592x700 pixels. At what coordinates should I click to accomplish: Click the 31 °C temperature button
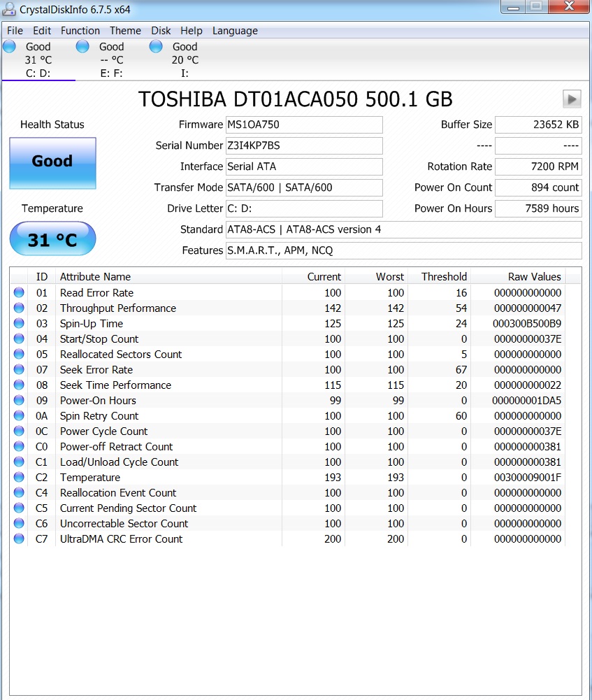(x=52, y=240)
